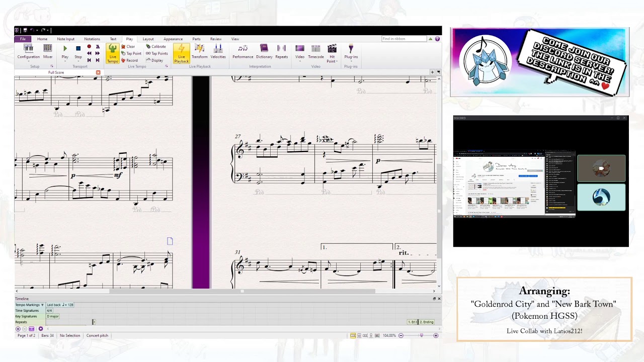Open the Sibelius help icon
This screenshot has width=644, height=362.
point(437,39)
